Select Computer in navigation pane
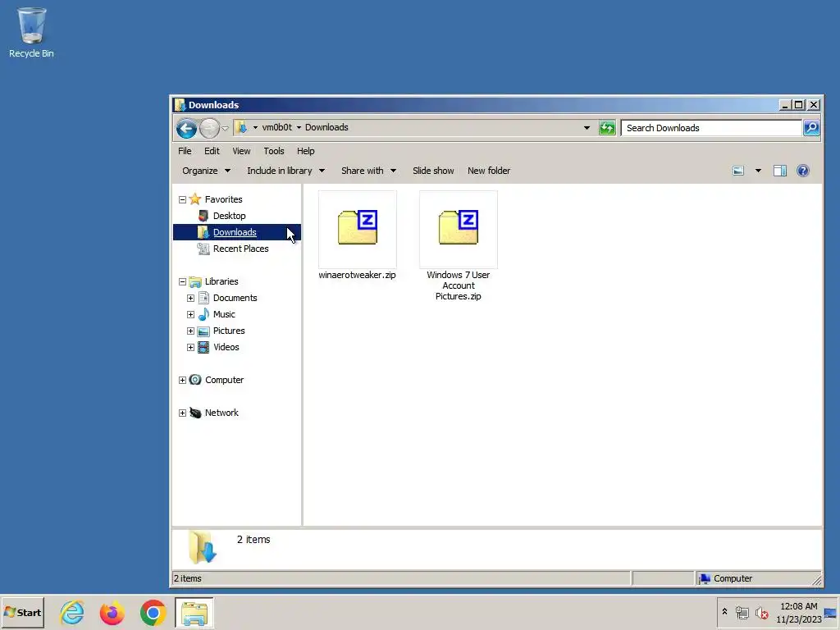Screen dimensions: 840x630 point(224,380)
